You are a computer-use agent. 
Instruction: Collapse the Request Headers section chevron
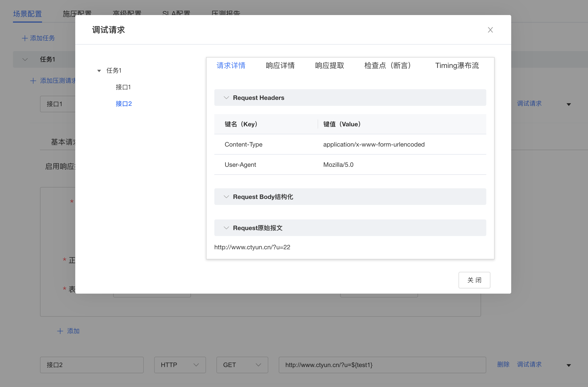tap(226, 98)
